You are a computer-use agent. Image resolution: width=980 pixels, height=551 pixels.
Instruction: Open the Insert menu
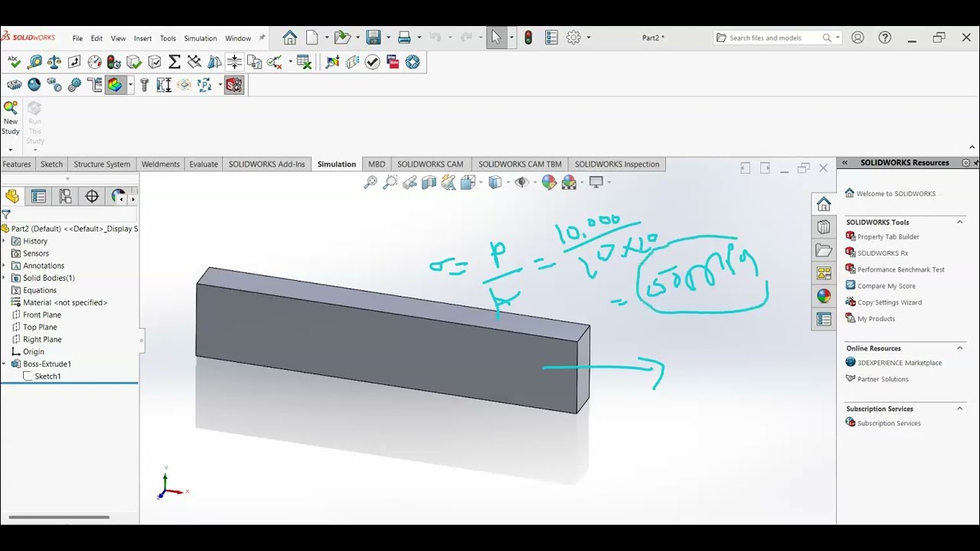point(142,38)
